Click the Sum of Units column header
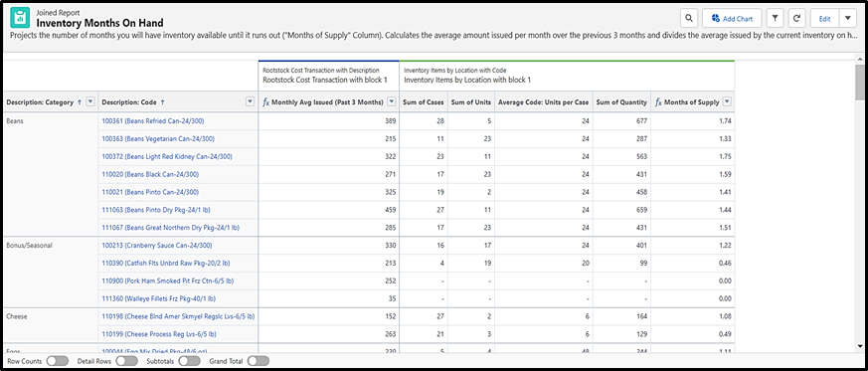Screen dimensions: 868x371 (471, 101)
